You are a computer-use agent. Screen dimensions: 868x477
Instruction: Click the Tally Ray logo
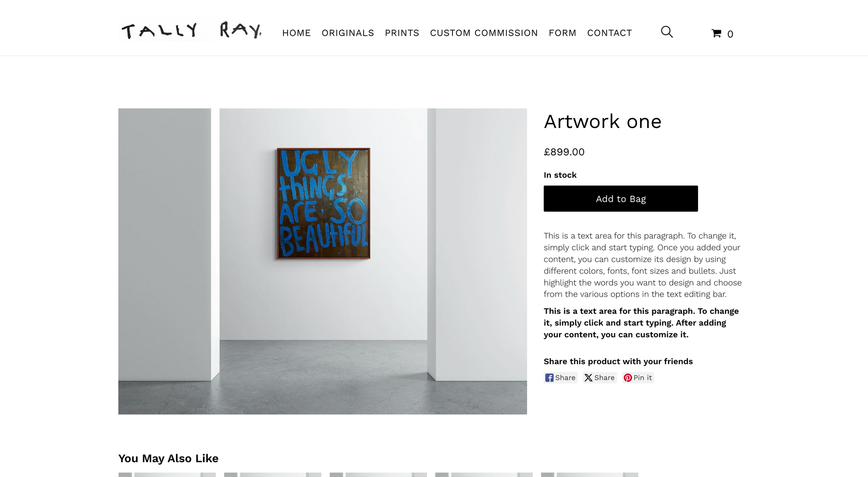(x=191, y=30)
